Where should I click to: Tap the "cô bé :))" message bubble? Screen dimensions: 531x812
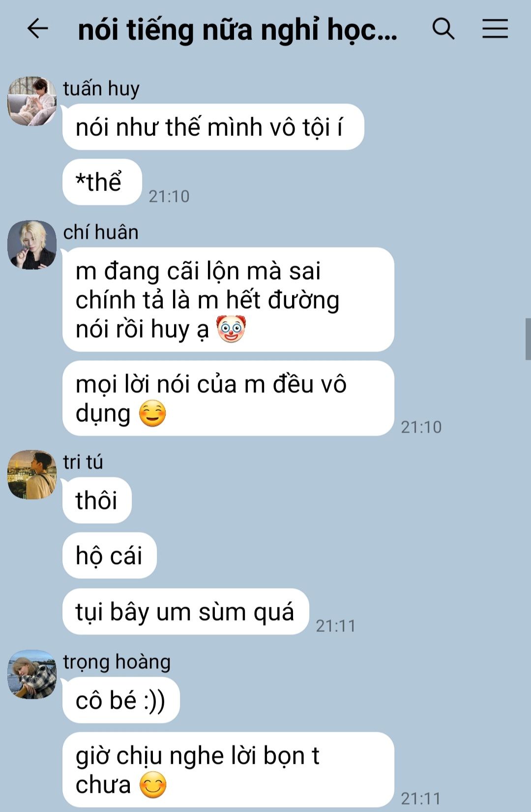[x=121, y=700]
